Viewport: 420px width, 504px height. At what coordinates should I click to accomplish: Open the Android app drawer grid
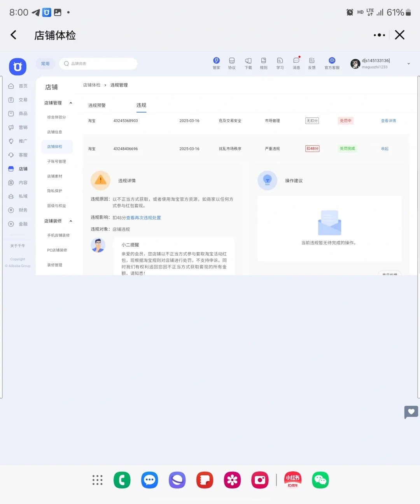97,480
